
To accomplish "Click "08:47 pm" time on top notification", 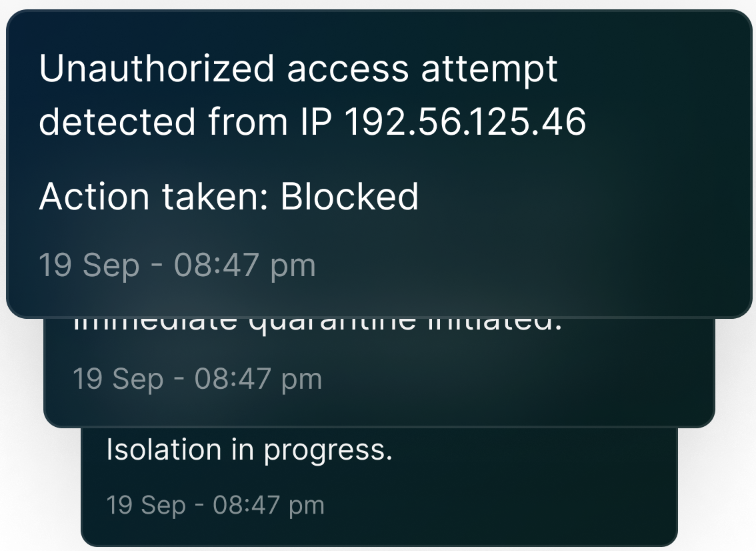I will pos(244,265).
